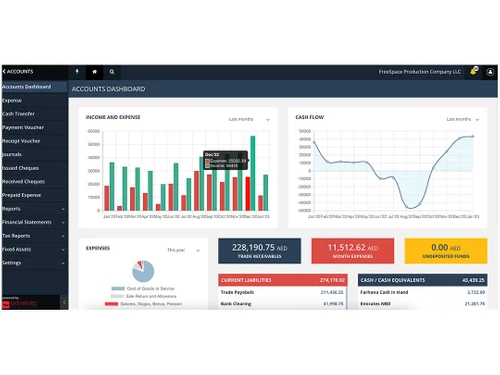Click the Skewbird logo
Image resolution: width=500 pixels, height=375 pixels.
[x=19, y=303]
